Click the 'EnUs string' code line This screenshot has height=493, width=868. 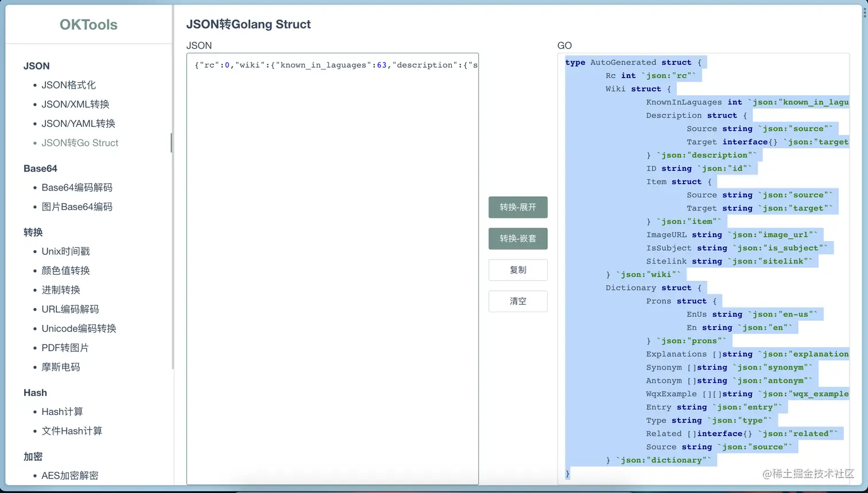[752, 314]
